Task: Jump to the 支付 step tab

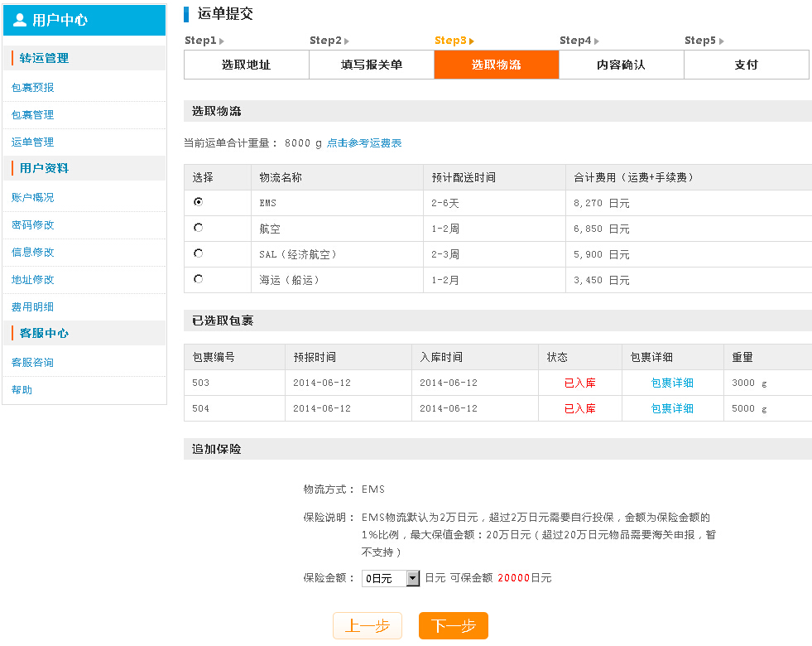Action: coord(746,65)
